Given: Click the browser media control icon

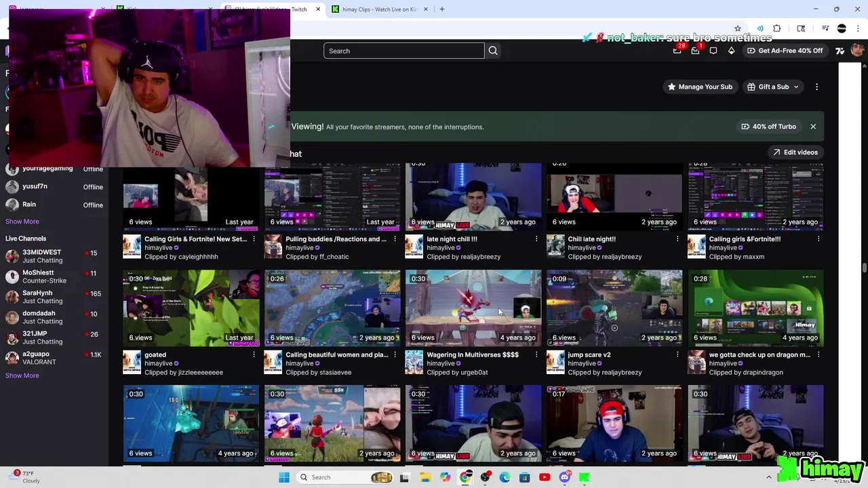Looking at the screenshot, I should [825, 28].
